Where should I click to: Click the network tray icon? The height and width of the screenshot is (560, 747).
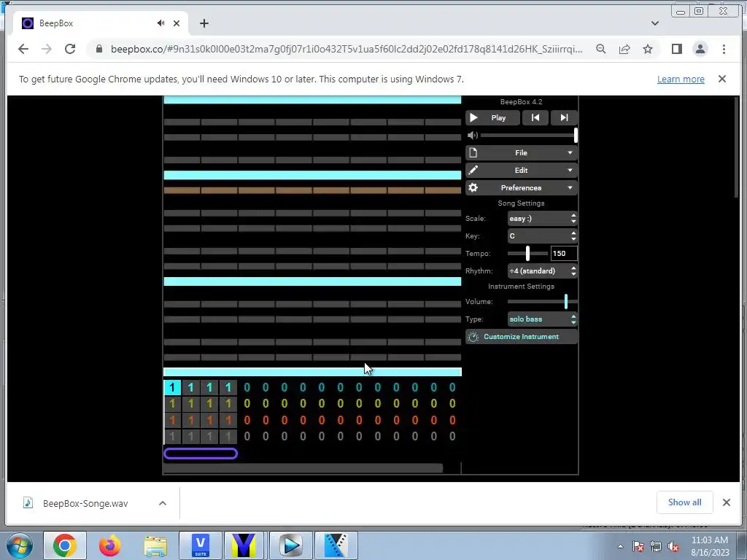click(x=656, y=546)
